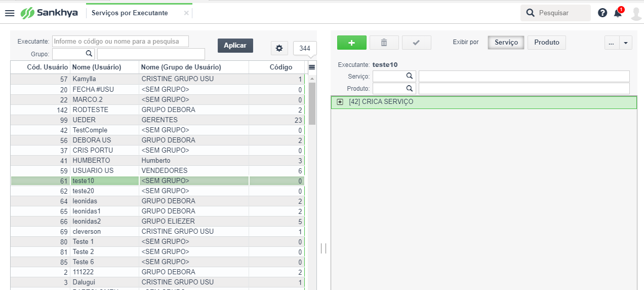The width and height of the screenshot is (644, 290).
Task: Select the MARCO.2 user row
Action: point(157,99)
